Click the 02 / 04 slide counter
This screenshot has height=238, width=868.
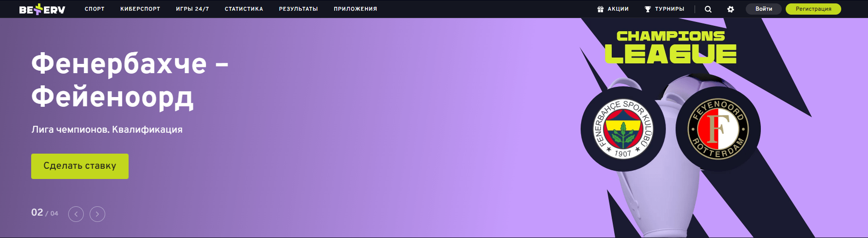[x=44, y=213]
